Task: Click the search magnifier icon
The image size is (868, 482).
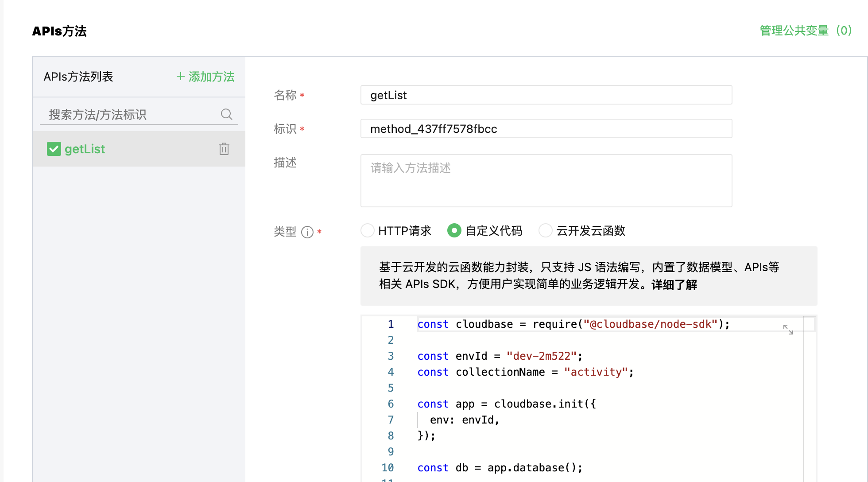Action: pos(226,114)
